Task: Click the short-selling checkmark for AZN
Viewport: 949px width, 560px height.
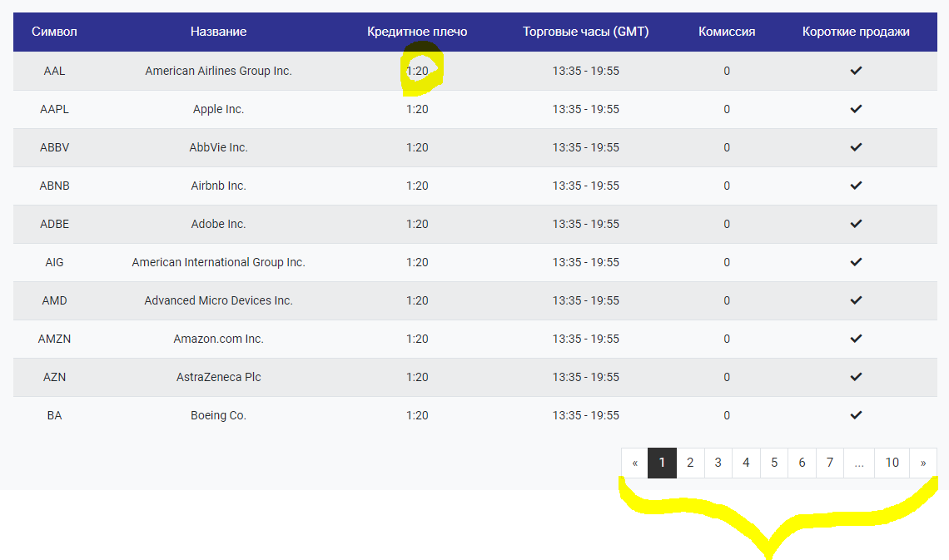Action: pos(856,377)
